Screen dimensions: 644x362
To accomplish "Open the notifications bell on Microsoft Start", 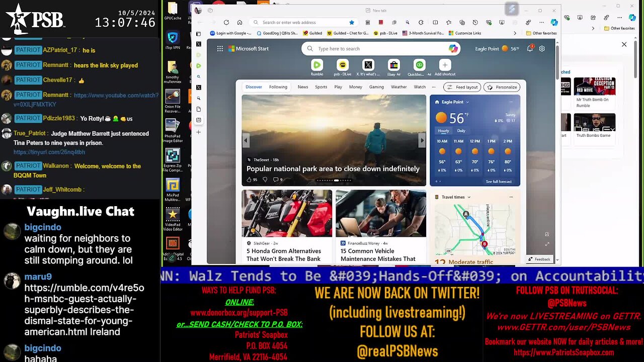I will [530, 48].
